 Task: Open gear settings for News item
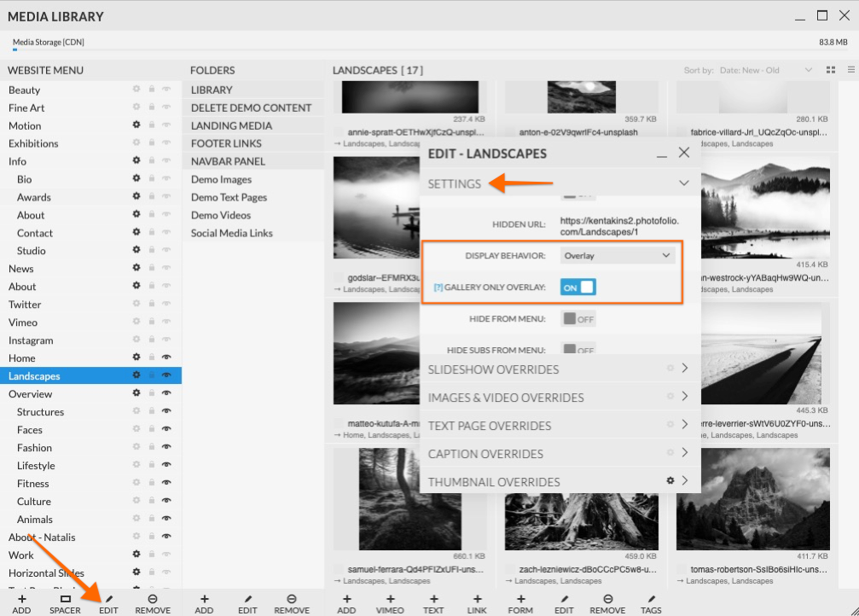pos(136,267)
